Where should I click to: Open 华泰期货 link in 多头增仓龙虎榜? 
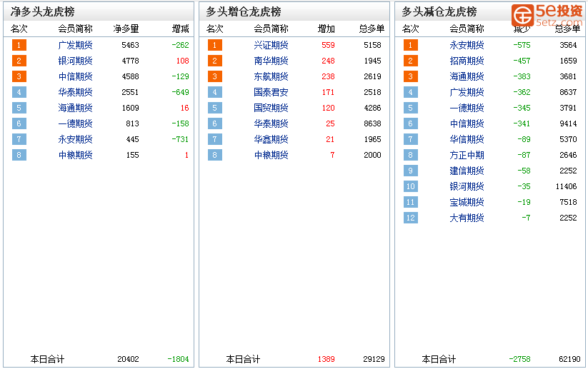pos(271,124)
